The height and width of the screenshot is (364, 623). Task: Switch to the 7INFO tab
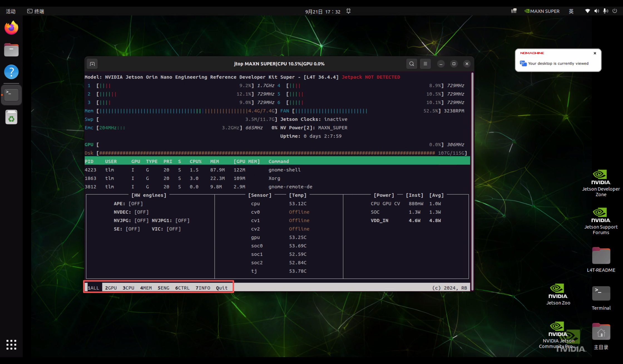[x=203, y=288]
